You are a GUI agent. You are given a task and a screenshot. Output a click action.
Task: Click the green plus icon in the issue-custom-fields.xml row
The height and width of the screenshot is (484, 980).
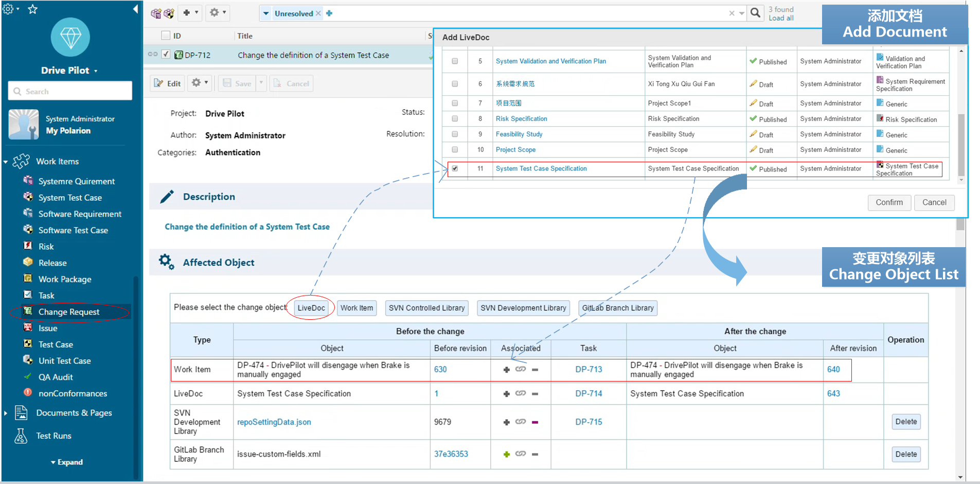pos(507,454)
